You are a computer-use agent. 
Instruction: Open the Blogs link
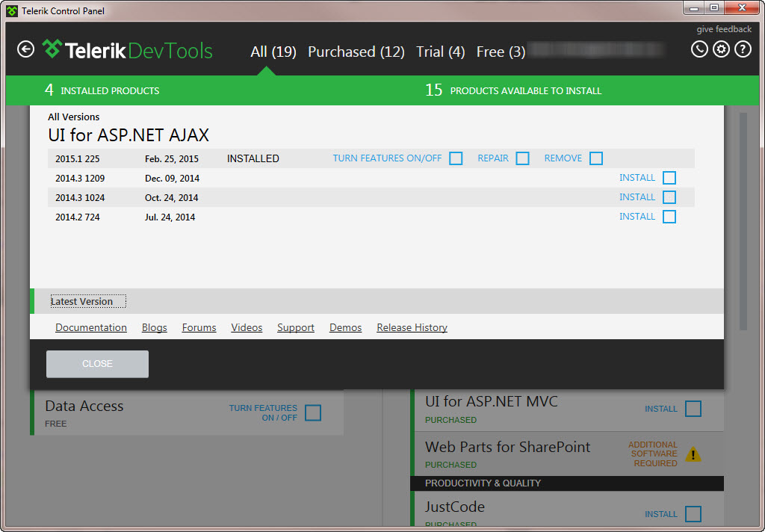[x=154, y=327]
